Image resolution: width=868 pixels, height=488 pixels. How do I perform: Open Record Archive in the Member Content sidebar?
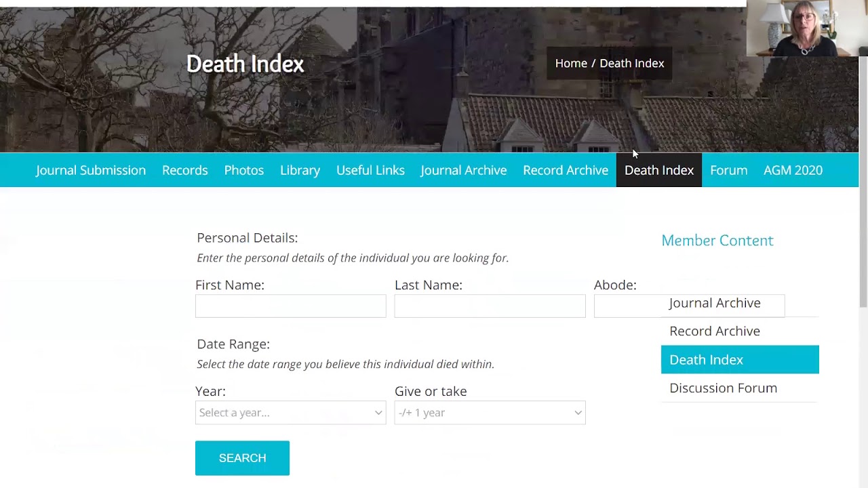click(715, 331)
